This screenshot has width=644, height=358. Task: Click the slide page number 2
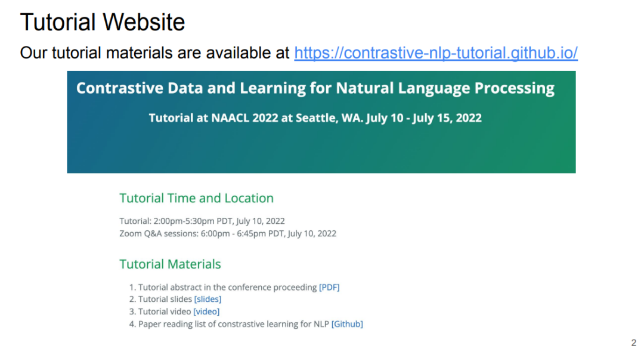point(634,343)
